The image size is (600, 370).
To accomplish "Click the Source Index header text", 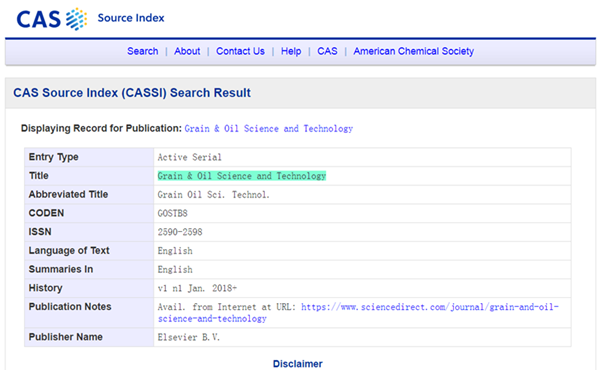I will point(131,18).
